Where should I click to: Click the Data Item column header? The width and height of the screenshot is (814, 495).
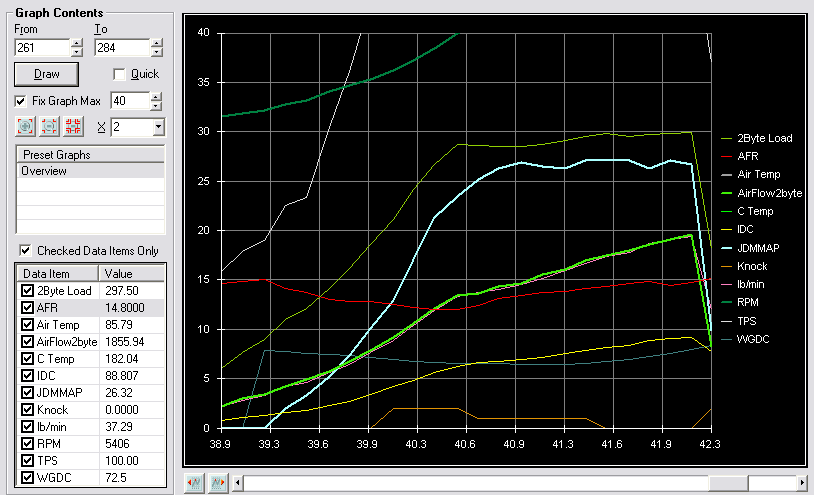(x=57, y=273)
